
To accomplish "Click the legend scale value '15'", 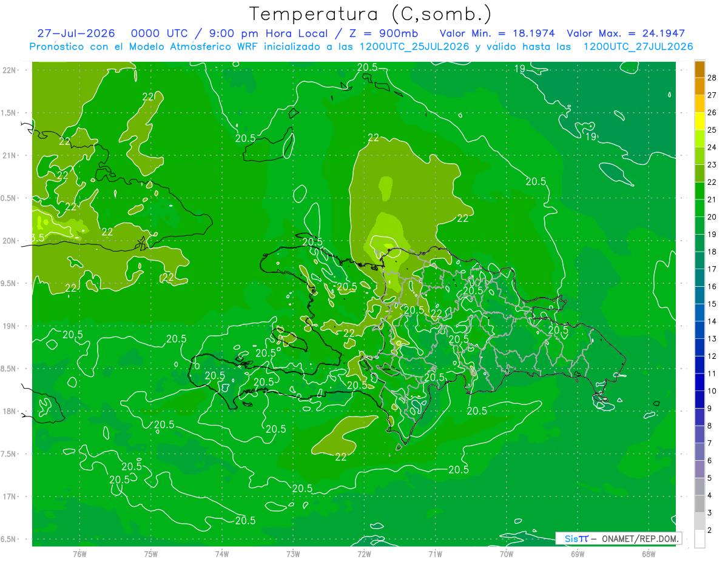I will [712, 304].
